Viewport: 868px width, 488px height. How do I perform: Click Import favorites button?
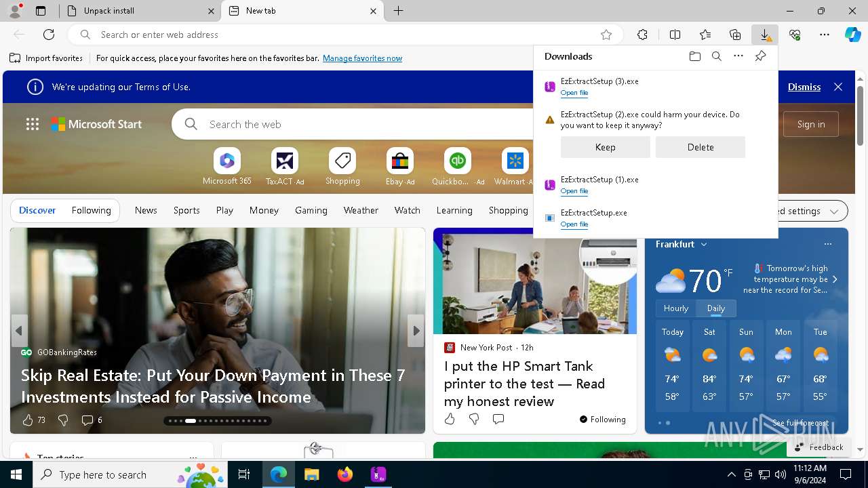click(46, 58)
